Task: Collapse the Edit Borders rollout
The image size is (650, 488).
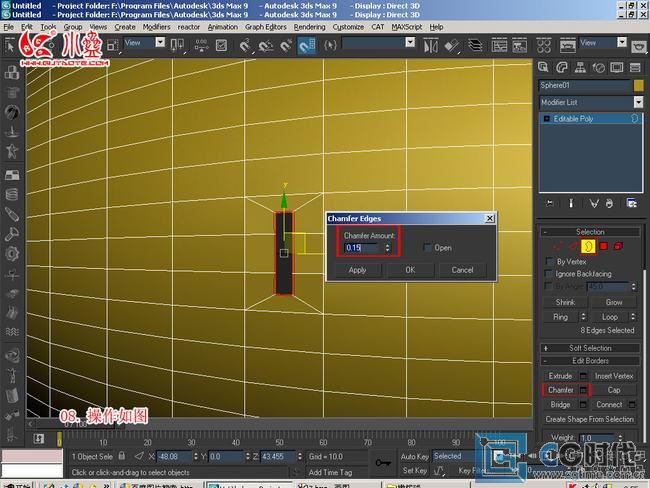Action: coord(590,361)
